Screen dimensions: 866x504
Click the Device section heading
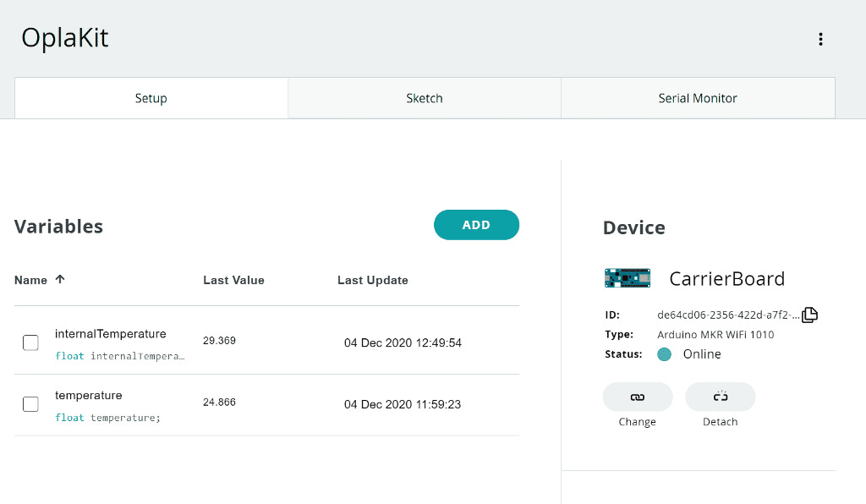click(x=634, y=227)
